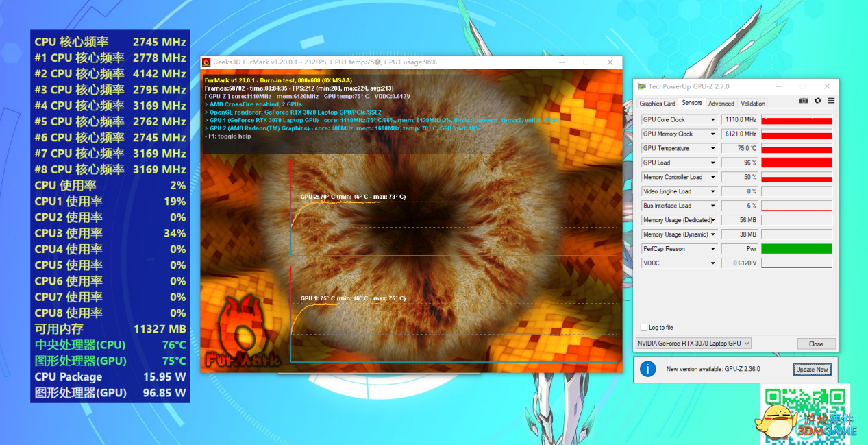This screenshot has height=445, width=868.
Task: Click the 6121.0 MHz memory clock value
Action: 739,134
